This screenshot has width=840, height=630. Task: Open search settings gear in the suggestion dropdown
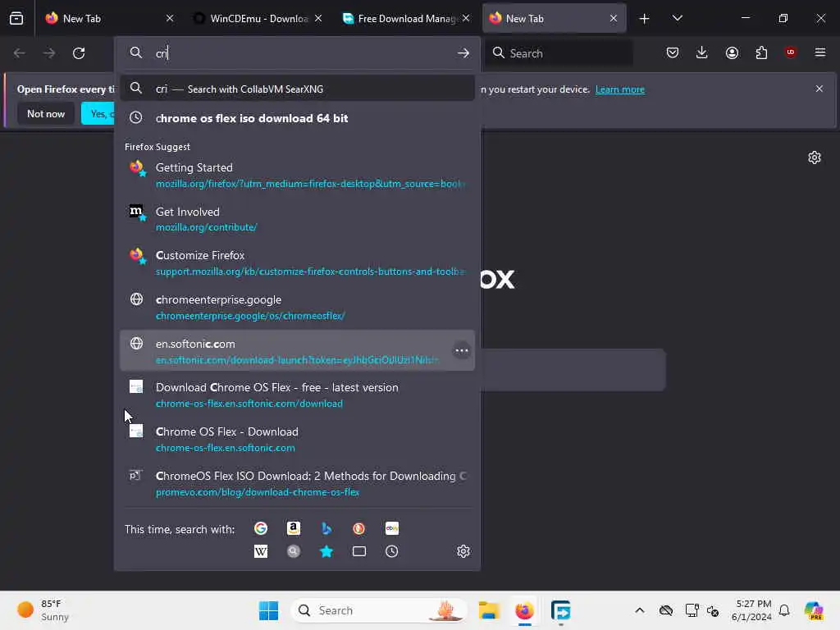coord(463,551)
